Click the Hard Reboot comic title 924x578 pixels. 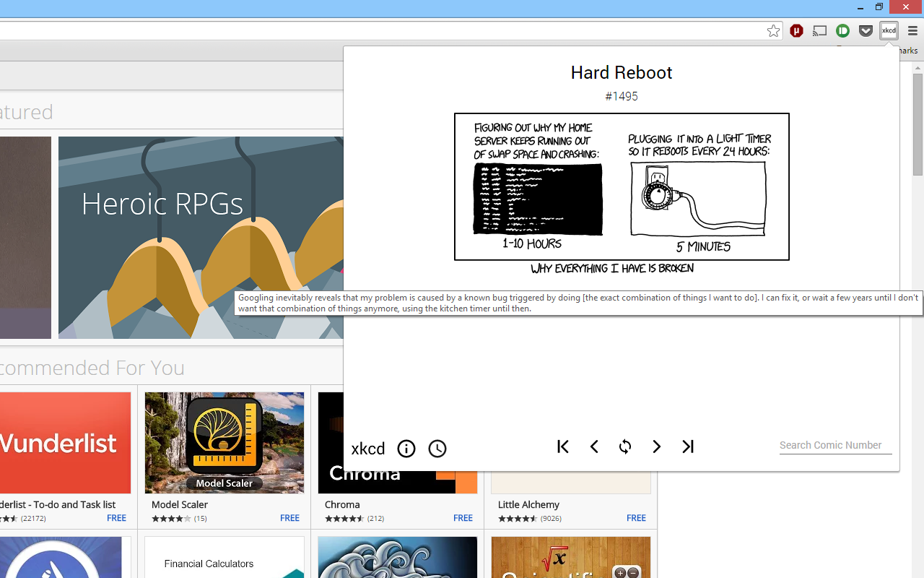pyautogui.click(x=622, y=72)
